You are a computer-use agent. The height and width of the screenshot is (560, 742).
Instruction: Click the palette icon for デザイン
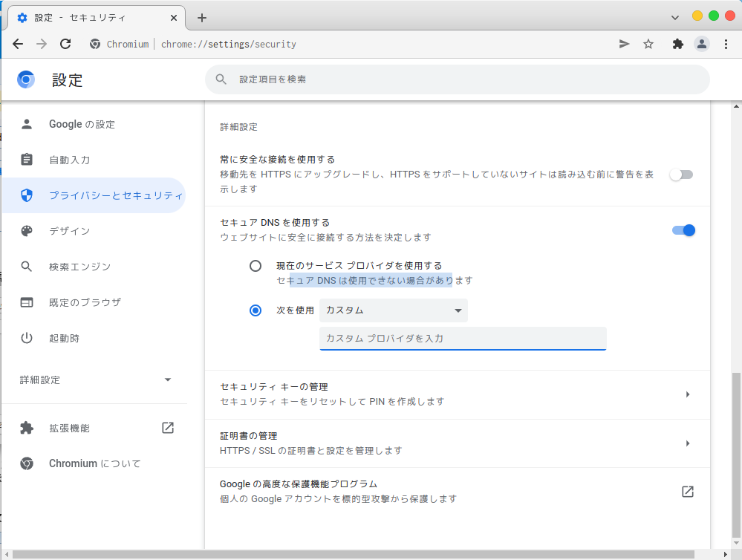(x=27, y=230)
